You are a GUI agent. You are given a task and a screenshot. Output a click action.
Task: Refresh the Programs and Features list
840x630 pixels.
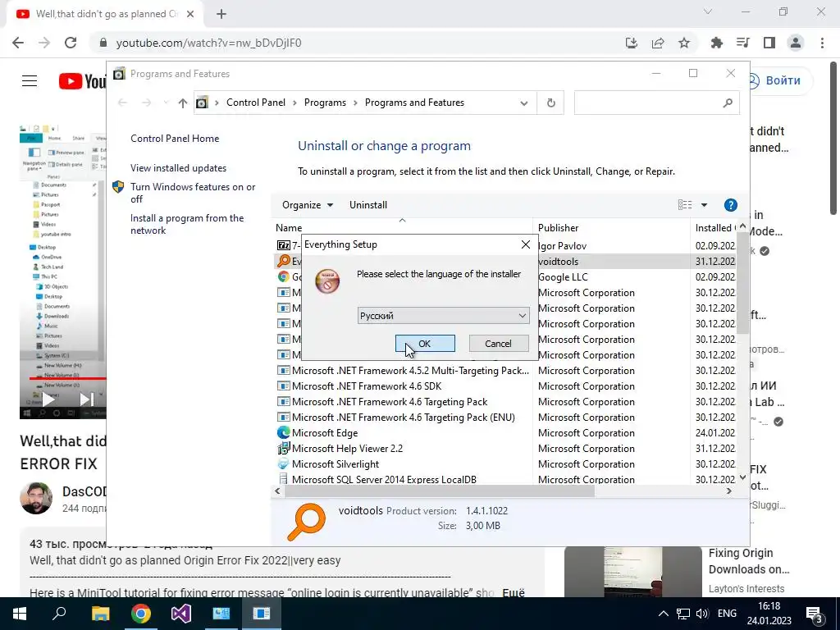[550, 103]
